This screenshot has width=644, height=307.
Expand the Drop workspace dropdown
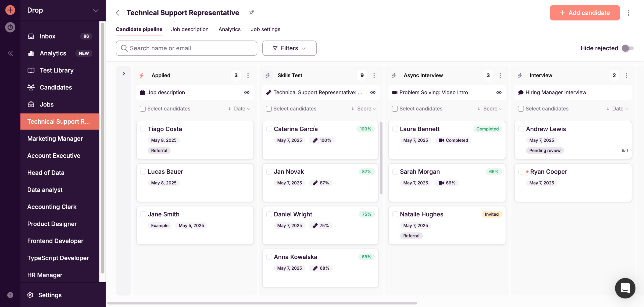point(96,10)
